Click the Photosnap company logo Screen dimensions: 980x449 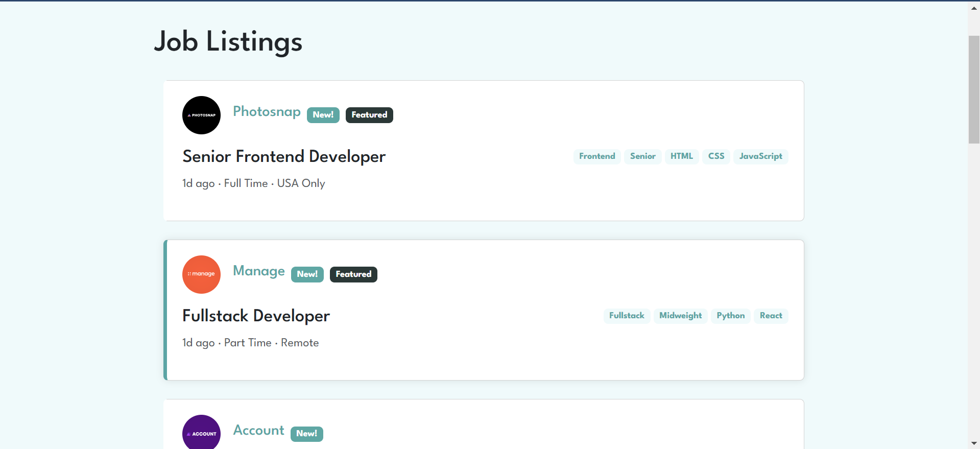coord(201,115)
